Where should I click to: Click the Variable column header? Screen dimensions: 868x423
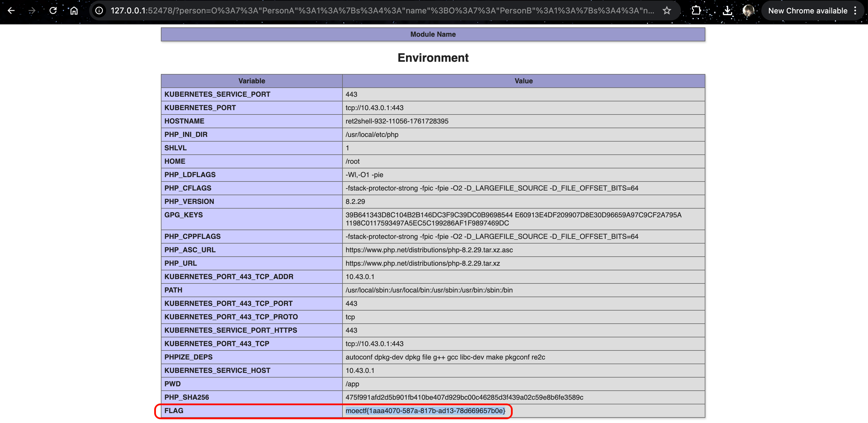point(251,81)
